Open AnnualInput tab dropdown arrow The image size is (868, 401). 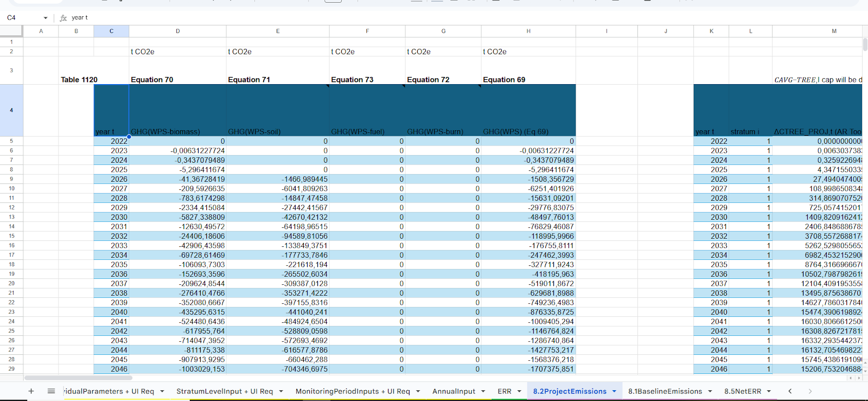pyautogui.click(x=483, y=391)
